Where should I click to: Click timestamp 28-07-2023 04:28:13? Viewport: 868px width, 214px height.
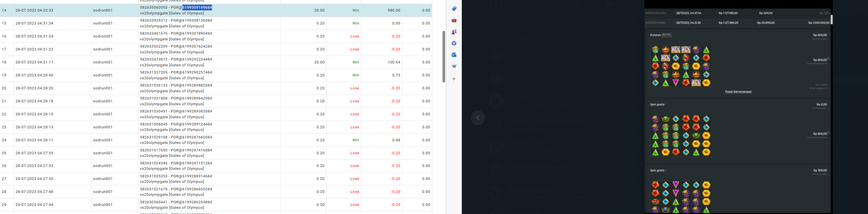pos(34,127)
